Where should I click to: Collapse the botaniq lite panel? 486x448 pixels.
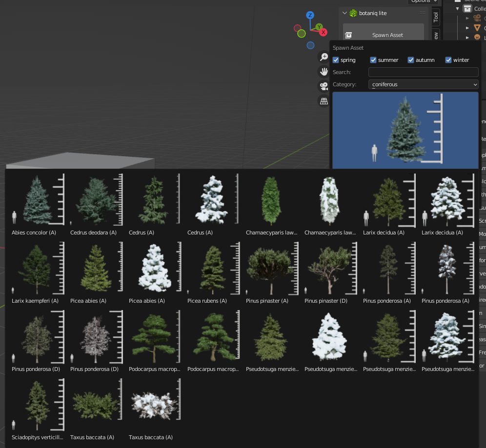pyautogui.click(x=344, y=13)
